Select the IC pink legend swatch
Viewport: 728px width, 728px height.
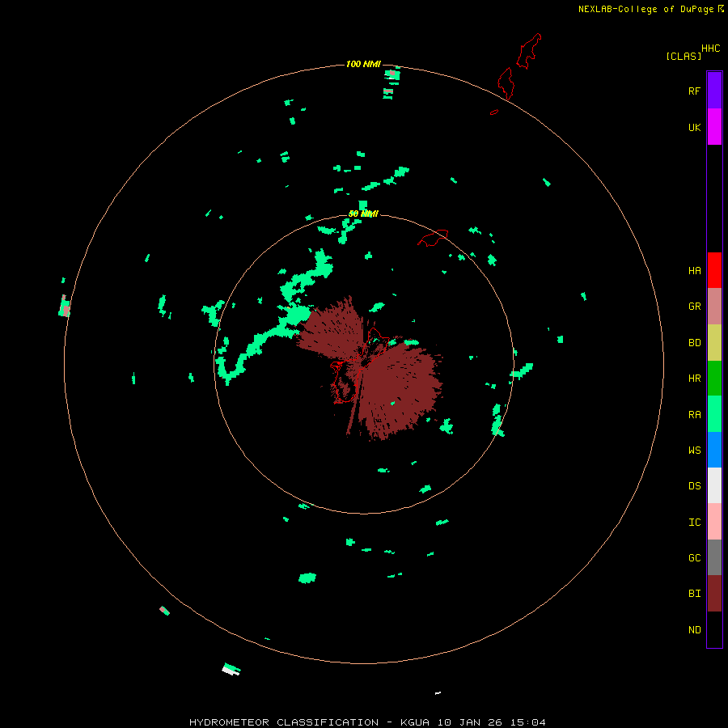point(714,522)
